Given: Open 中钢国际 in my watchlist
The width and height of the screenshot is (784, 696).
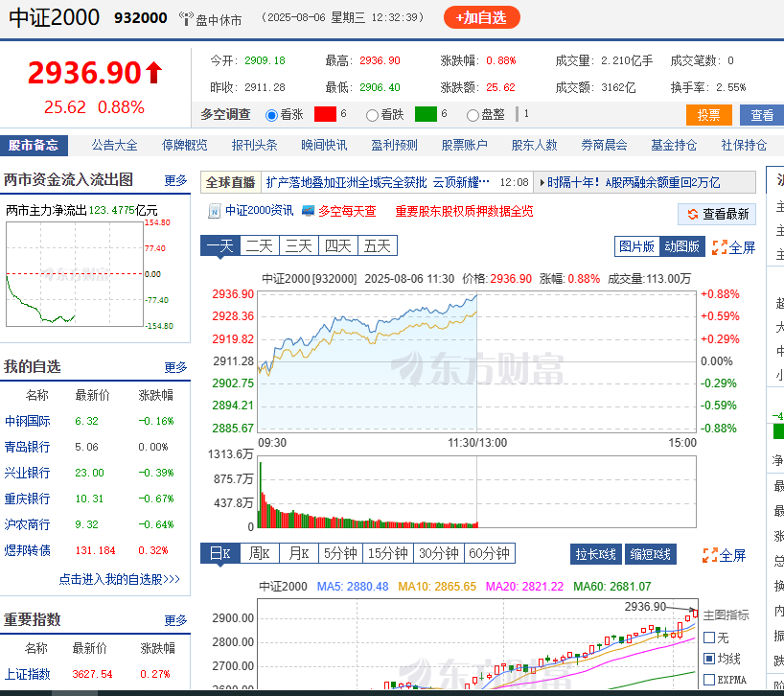Looking at the screenshot, I should pos(28,421).
